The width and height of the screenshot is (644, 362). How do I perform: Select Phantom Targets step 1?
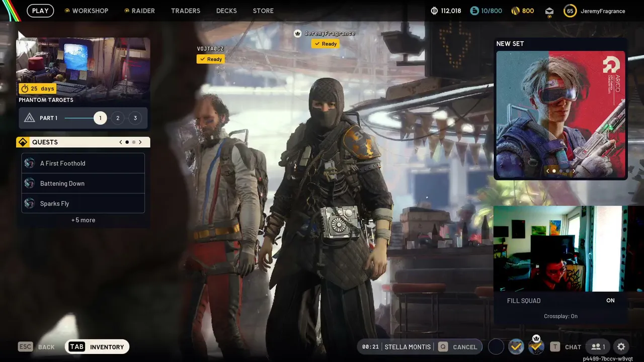[x=100, y=118]
